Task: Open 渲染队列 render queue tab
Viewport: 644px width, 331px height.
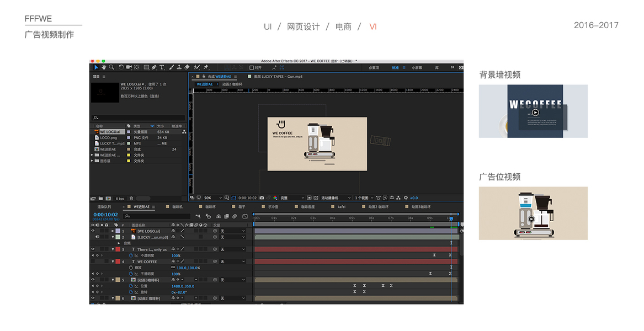Action: 104,207
